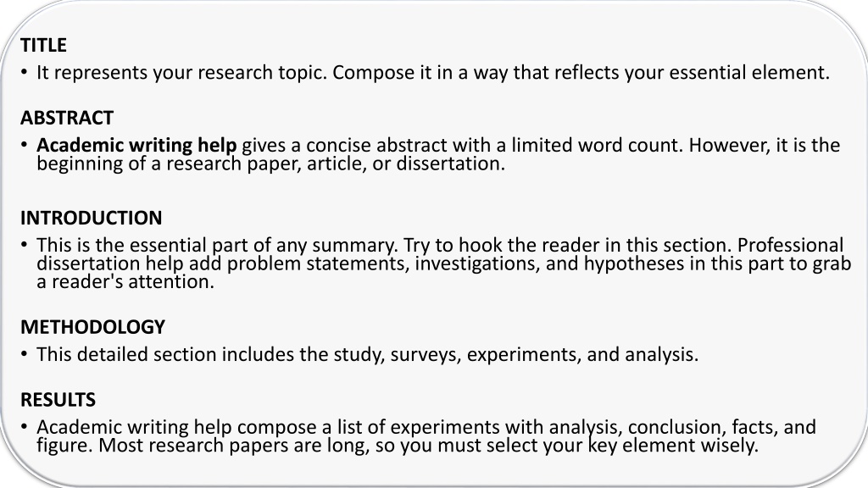Click the bullet before 'This is the essential part'
The image size is (868, 488).
pos(24,245)
